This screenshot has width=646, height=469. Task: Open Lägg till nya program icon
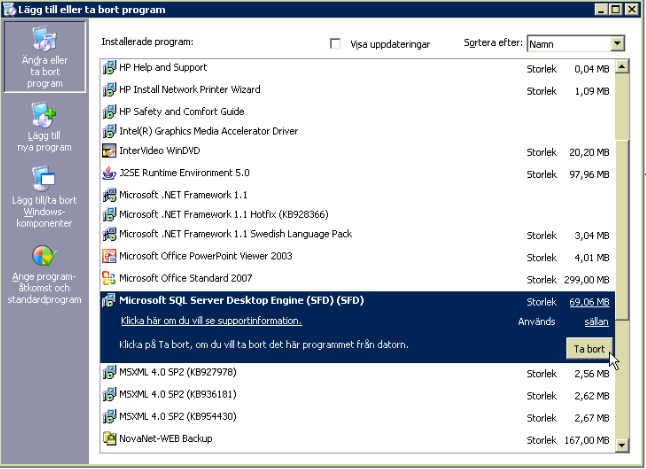coord(44,115)
